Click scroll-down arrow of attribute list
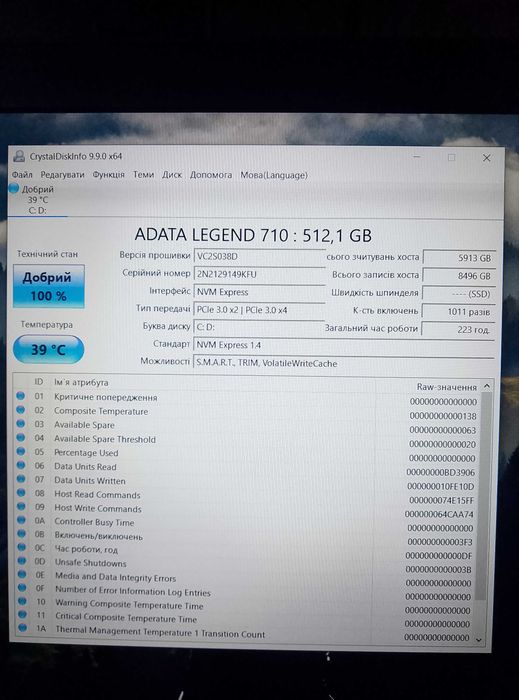 point(479,640)
